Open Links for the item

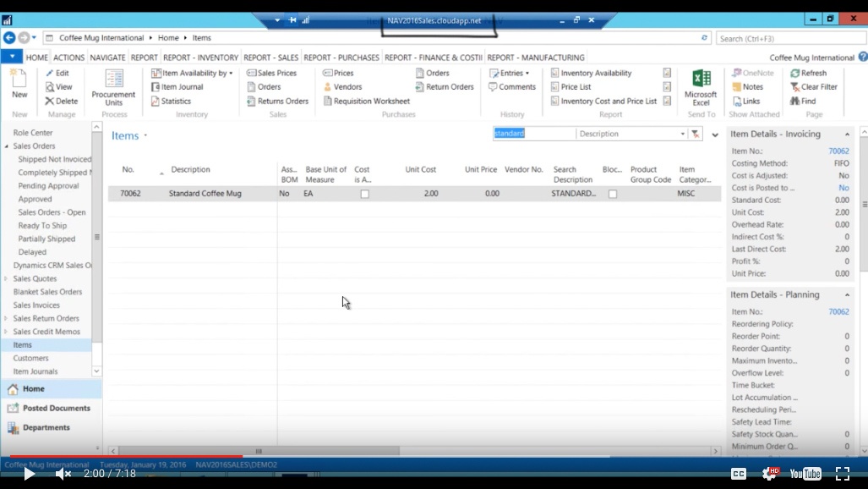point(746,101)
